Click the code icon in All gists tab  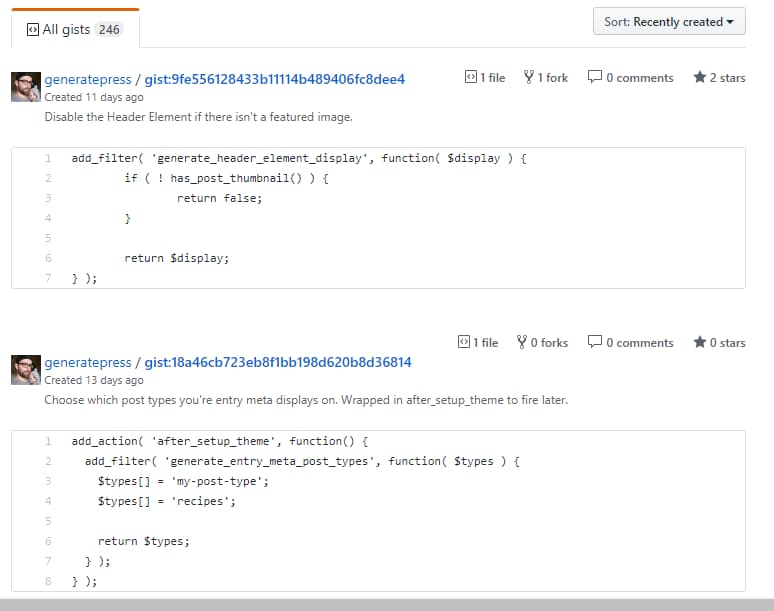coord(33,30)
